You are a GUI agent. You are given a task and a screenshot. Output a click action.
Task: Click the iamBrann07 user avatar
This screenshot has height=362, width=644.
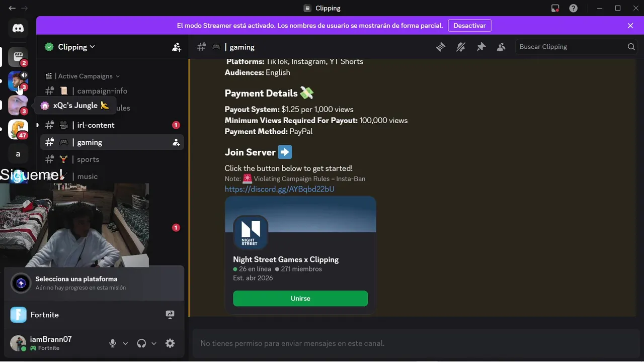click(x=18, y=343)
